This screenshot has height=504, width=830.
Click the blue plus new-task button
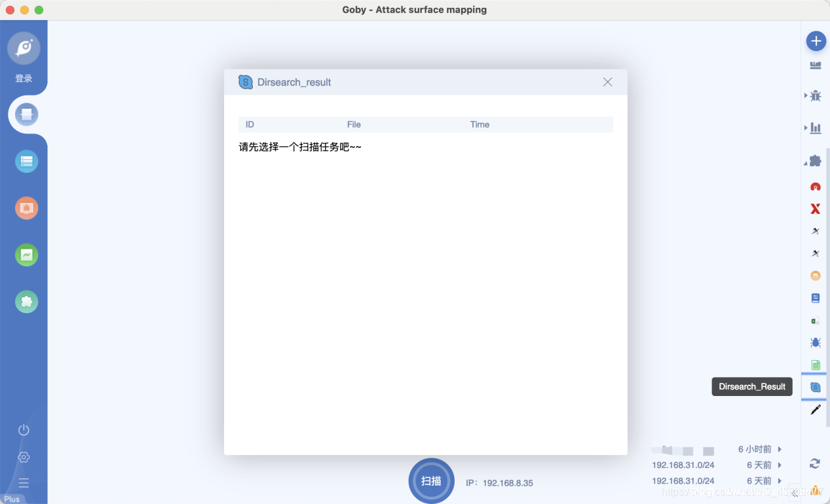(x=816, y=41)
